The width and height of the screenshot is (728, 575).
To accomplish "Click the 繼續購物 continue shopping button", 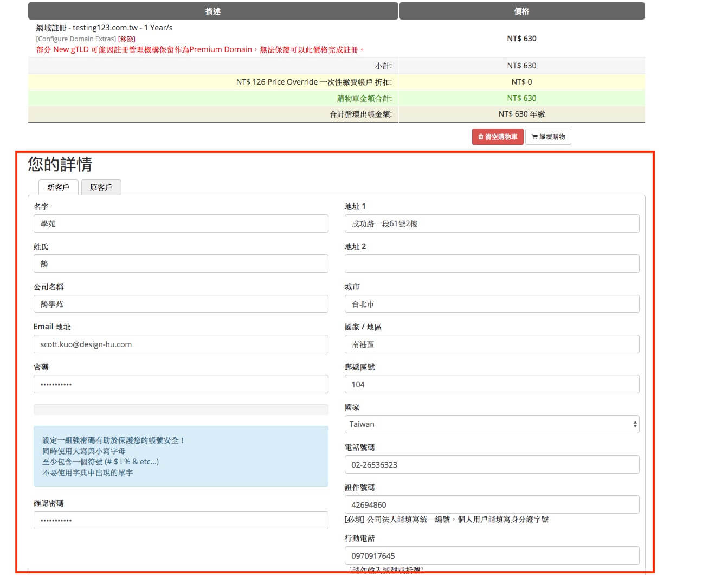I will point(548,137).
